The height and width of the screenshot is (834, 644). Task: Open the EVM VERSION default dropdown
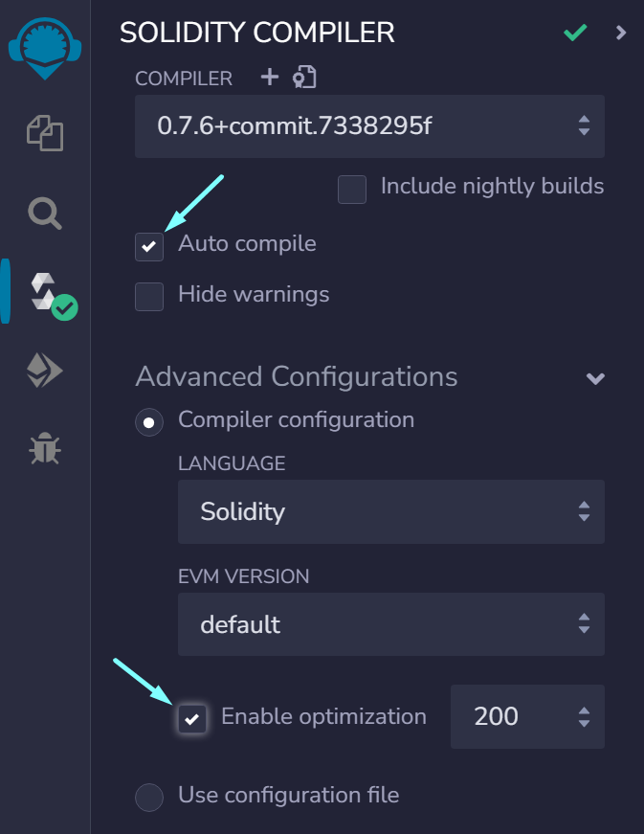391,624
